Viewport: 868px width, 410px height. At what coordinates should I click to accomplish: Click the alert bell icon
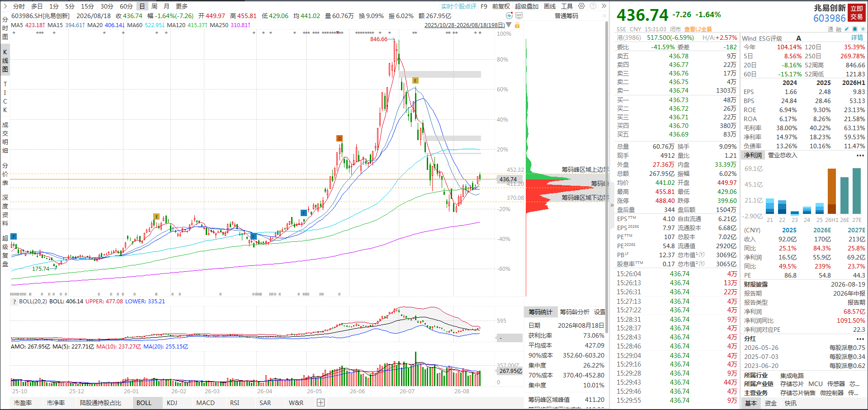click(x=855, y=29)
